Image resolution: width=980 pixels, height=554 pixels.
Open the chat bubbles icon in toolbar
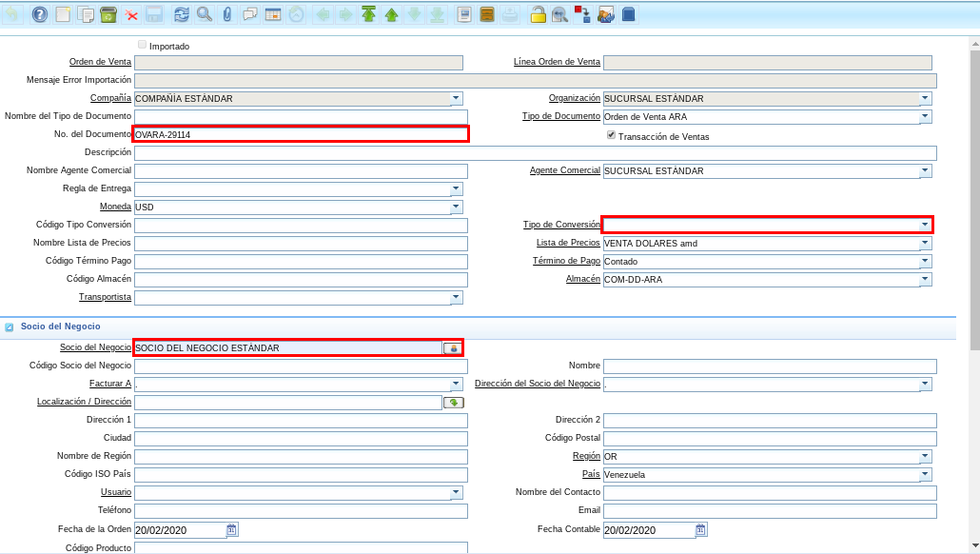[x=249, y=14]
